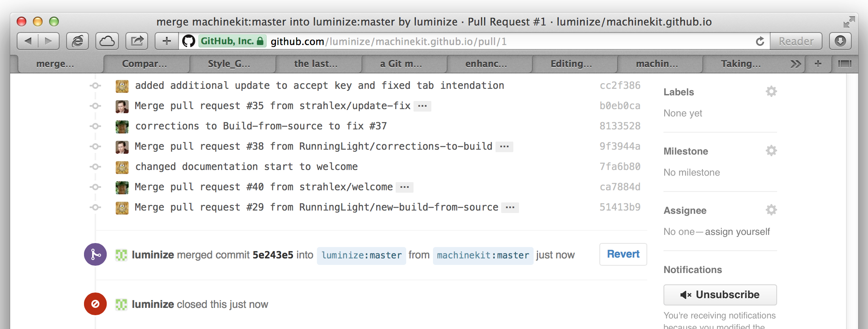Click the assign yourself link
The height and width of the screenshot is (329, 868).
(737, 232)
